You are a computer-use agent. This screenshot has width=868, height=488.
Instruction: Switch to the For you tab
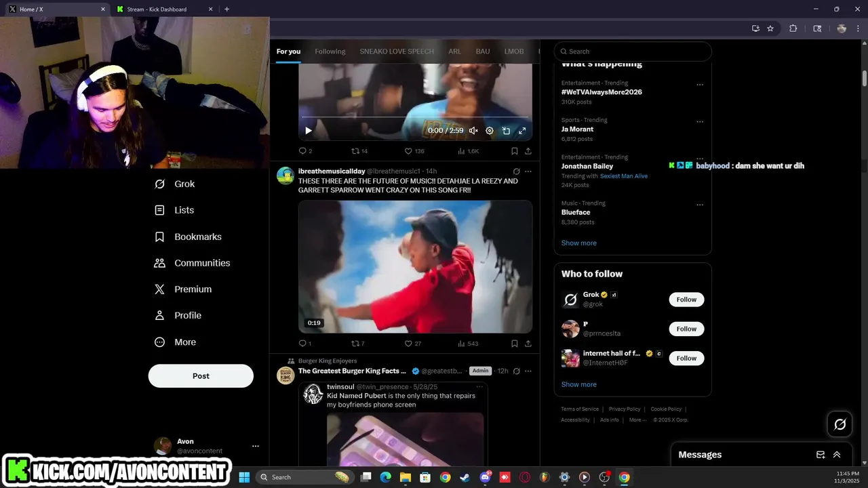(x=288, y=52)
